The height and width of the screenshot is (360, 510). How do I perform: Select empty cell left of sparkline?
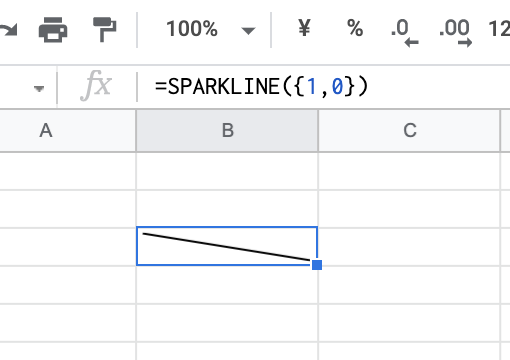pos(68,247)
